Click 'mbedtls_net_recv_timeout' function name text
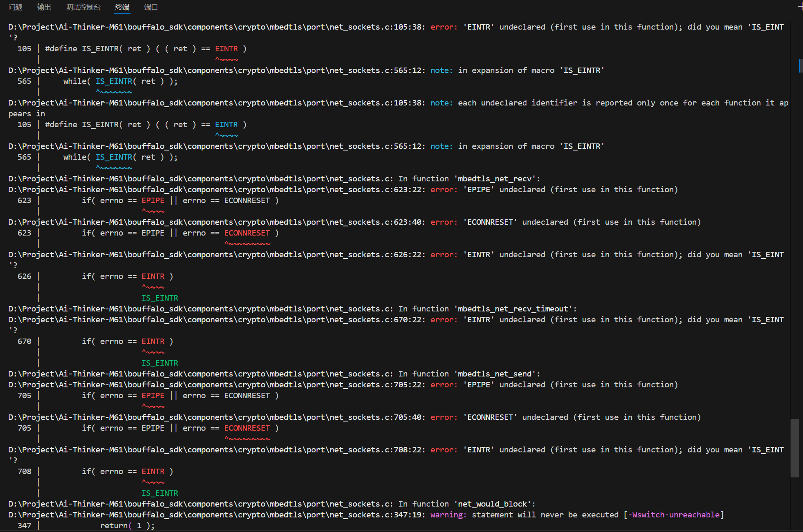The height and width of the screenshot is (532, 803). (x=513, y=309)
